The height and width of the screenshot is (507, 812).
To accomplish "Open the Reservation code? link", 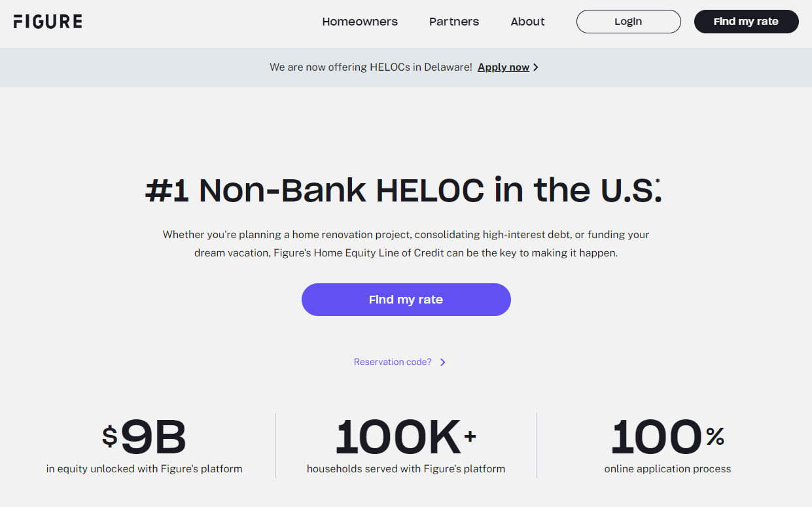I will pos(393,362).
